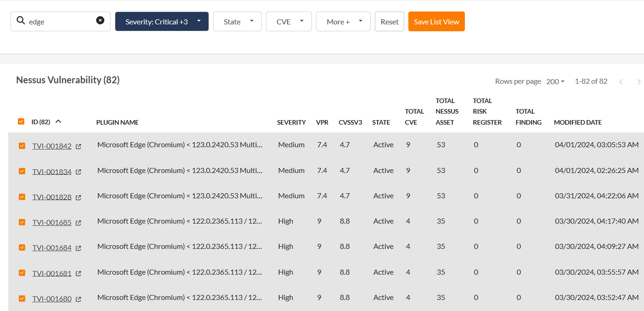Open the TVI-001680 link

coord(52,299)
